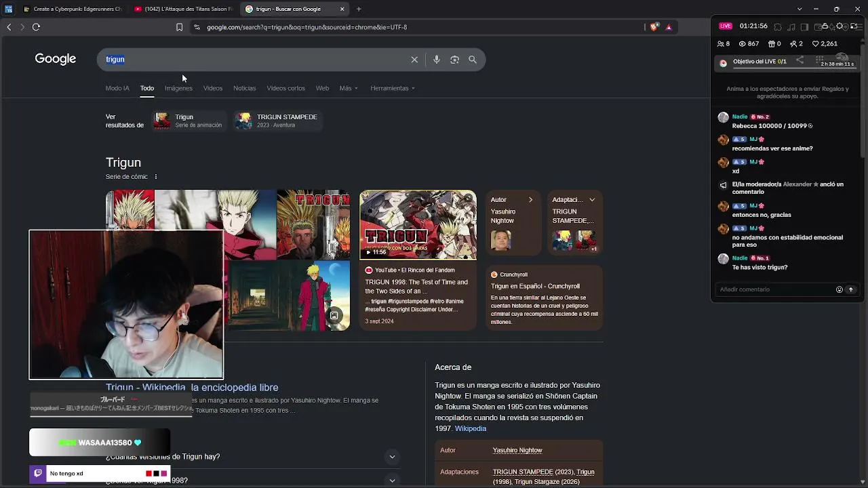868x488 pixels.
Task: Click the 'recomiendas ver ese anime?' message
Action: click(772, 148)
